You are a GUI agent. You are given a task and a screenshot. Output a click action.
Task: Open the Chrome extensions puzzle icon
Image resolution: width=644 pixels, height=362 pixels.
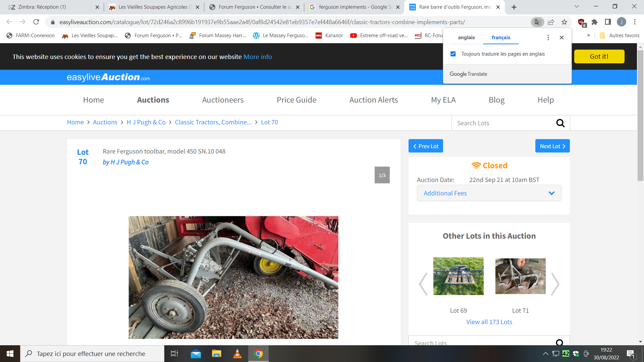[x=595, y=22]
